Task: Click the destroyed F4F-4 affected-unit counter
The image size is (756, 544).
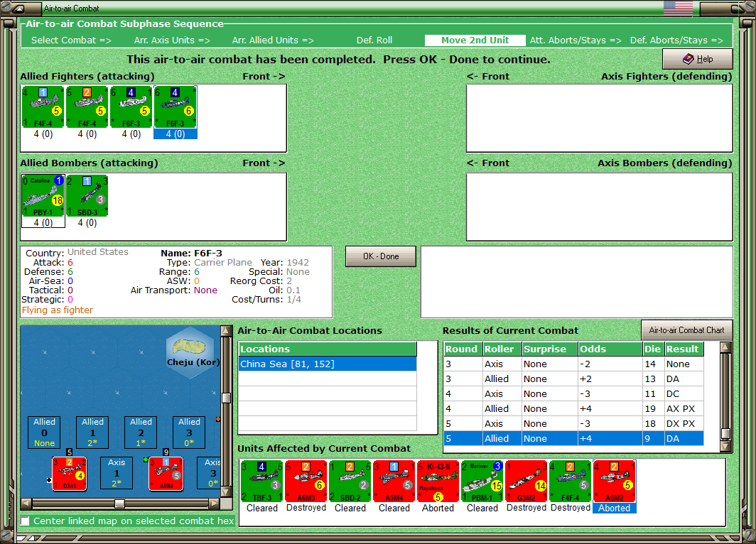Action: click(571, 482)
